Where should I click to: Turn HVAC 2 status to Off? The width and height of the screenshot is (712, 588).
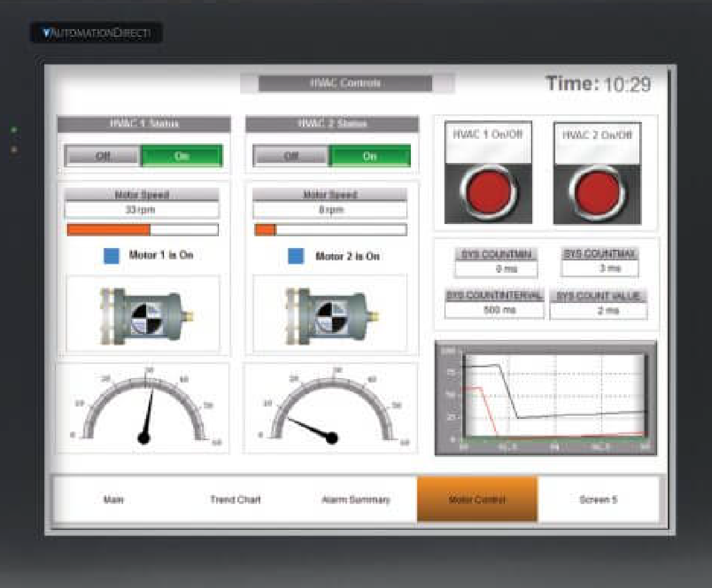tap(291, 156)
